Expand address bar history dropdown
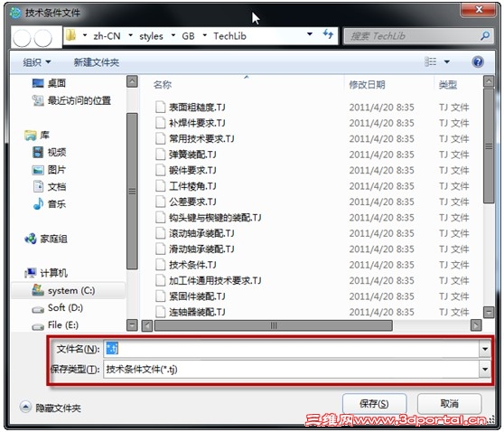The height and width of the screenshot is (432, 504). (310, 34)
